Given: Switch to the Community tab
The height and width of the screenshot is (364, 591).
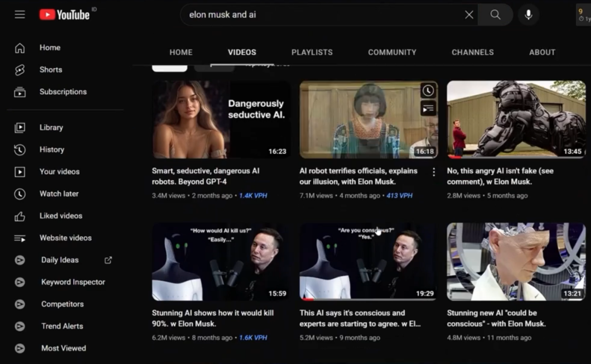Looking at the screenshot, I should [392, 53].
